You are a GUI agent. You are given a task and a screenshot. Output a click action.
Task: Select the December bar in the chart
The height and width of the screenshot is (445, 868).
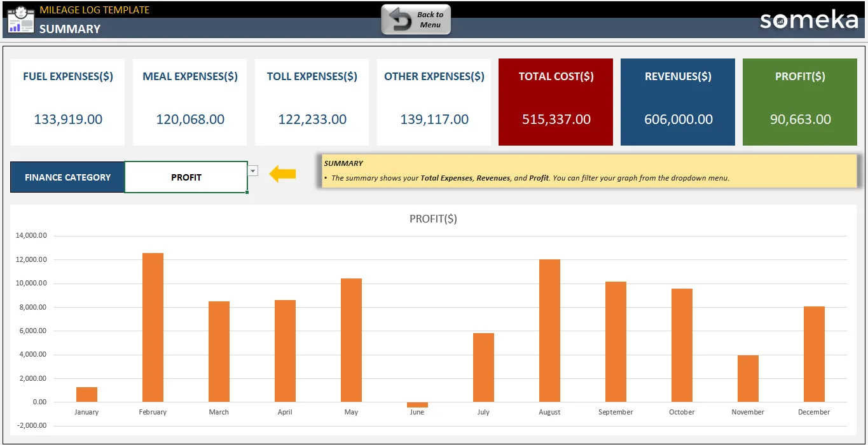click(814, 354)
